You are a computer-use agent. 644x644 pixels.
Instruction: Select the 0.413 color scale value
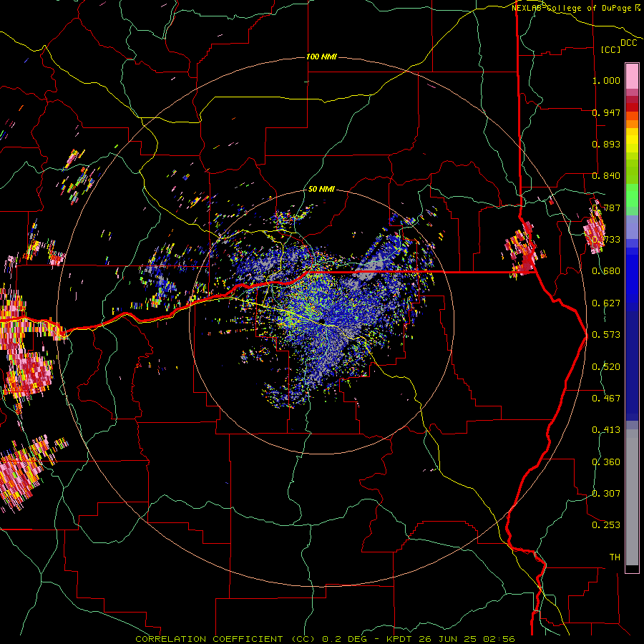[606, 430]
